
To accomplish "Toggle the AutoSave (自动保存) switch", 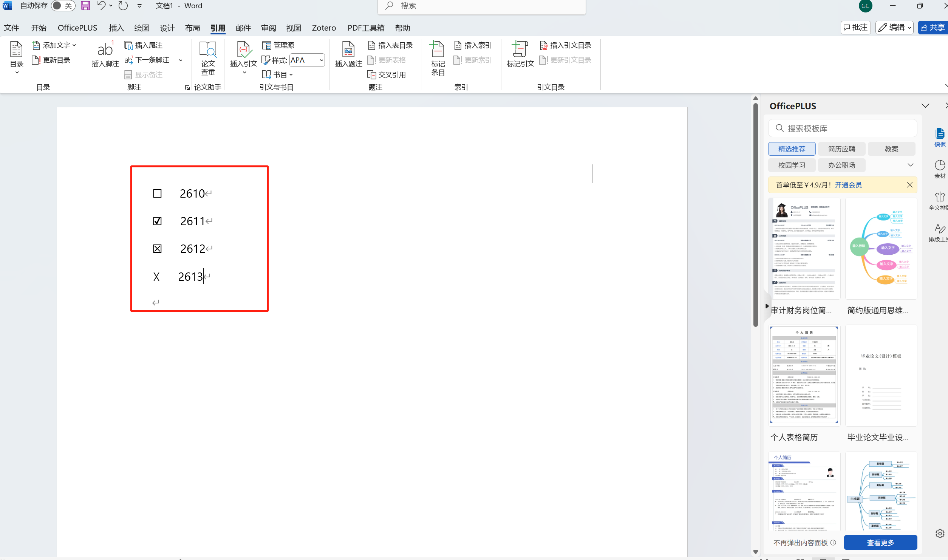I will coord(63,6).
